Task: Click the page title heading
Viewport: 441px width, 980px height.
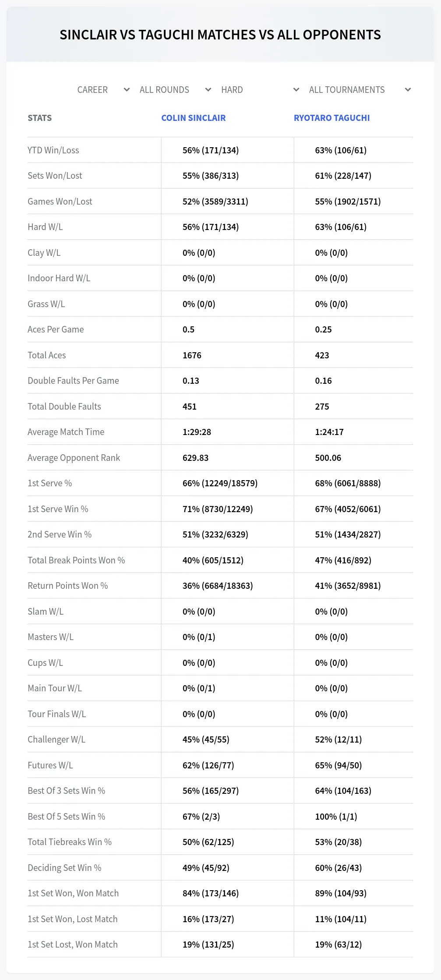Action: point(220,35)
